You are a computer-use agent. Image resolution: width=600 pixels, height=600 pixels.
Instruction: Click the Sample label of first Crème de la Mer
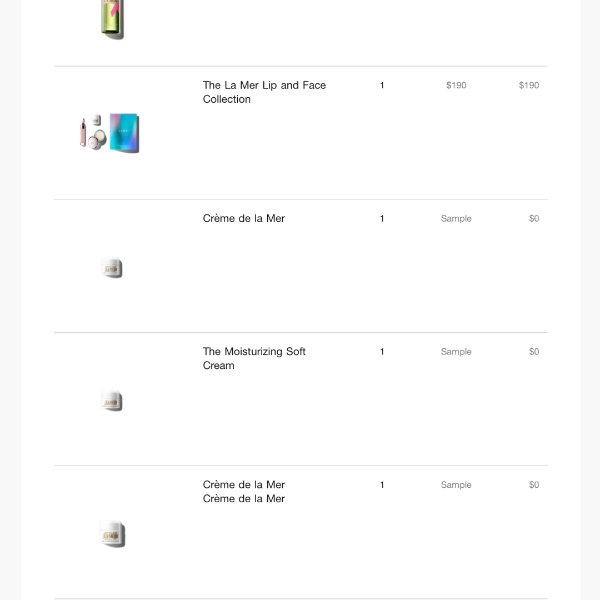pos(456,218)
